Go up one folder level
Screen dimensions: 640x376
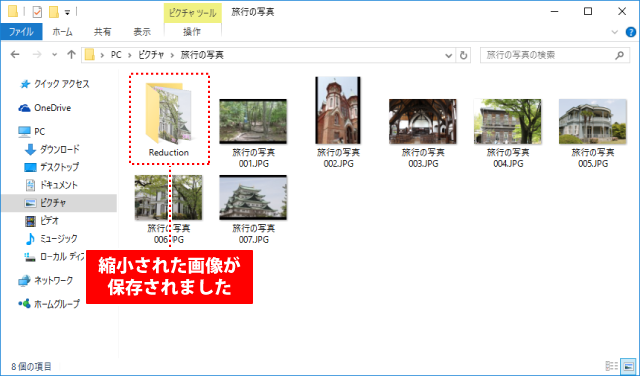click(x=71, y=55)
